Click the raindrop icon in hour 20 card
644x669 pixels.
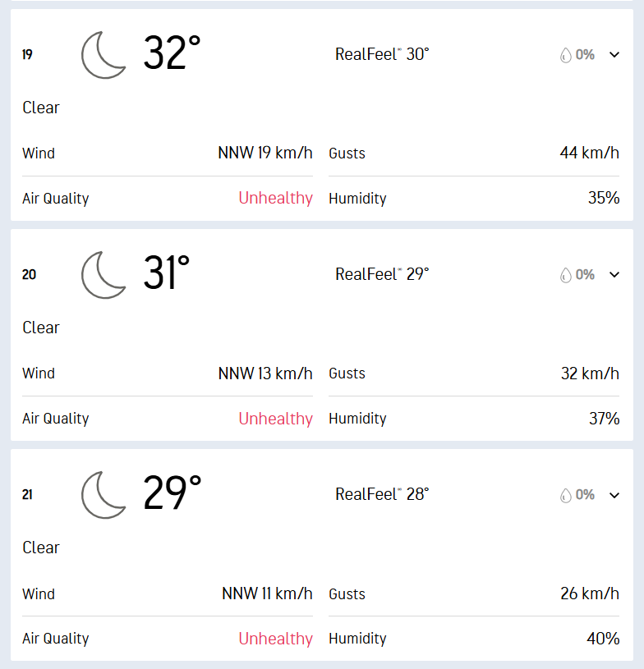[565, 275]
